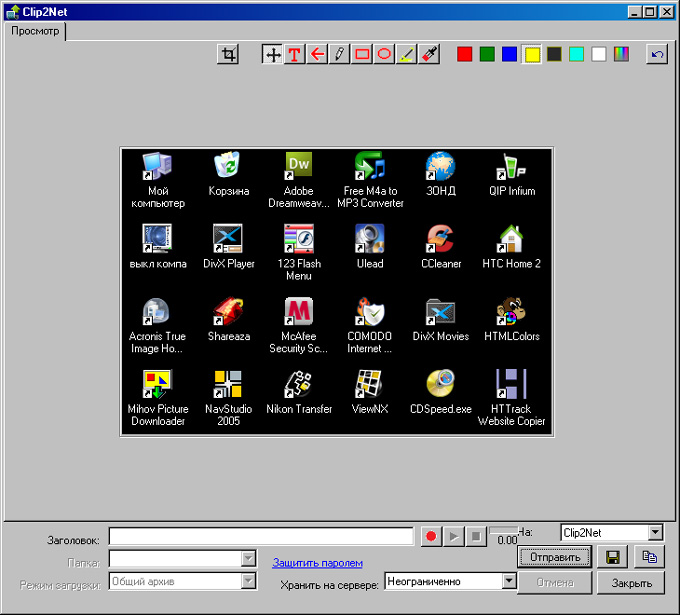Maximize the Clip2Net window
The height and width of the screenshot is (615, 680).
[650, 12]
